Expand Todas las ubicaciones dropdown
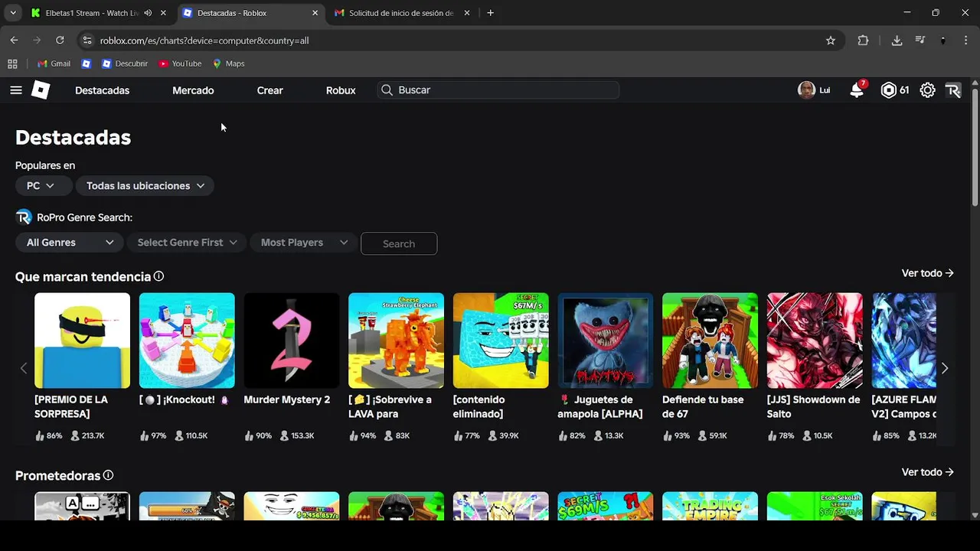 coord(145,185)
